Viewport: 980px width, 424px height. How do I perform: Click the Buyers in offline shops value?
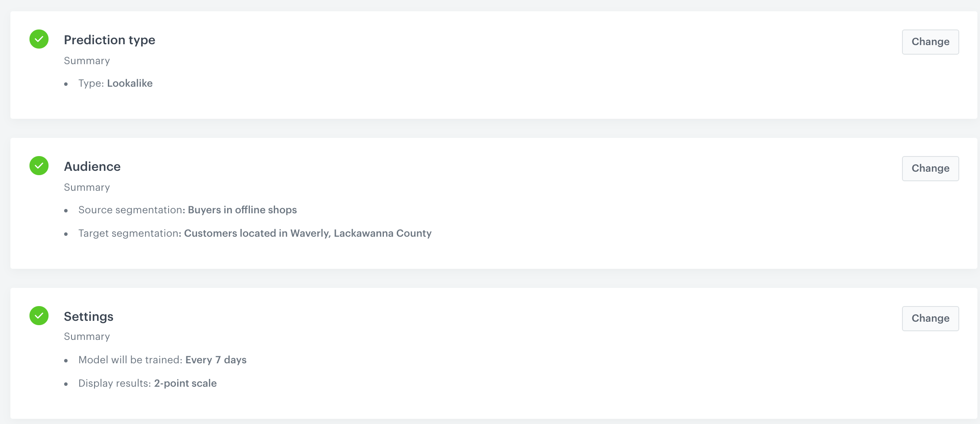(242, 210)
